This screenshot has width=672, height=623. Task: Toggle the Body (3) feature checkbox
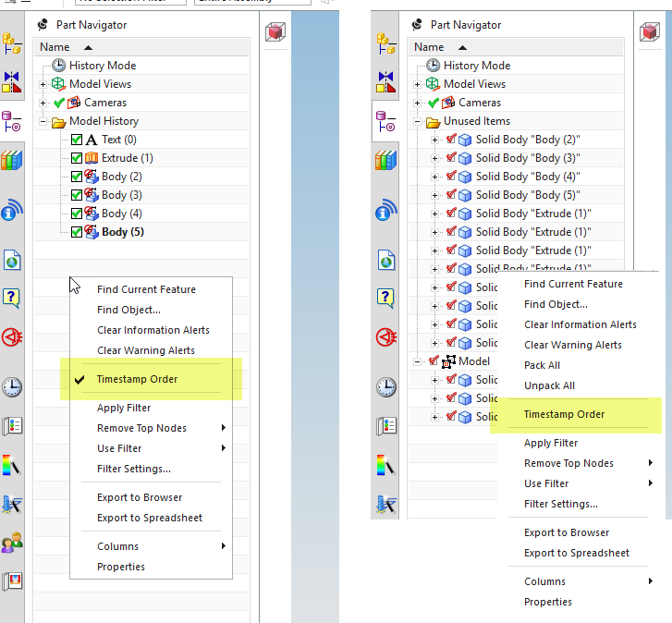(77, 195)
